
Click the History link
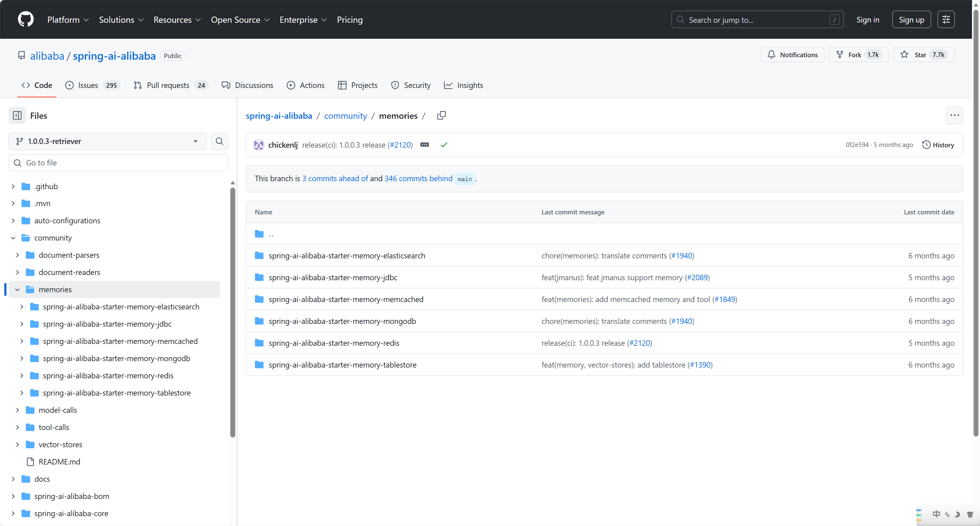click(x=938, y=145)
